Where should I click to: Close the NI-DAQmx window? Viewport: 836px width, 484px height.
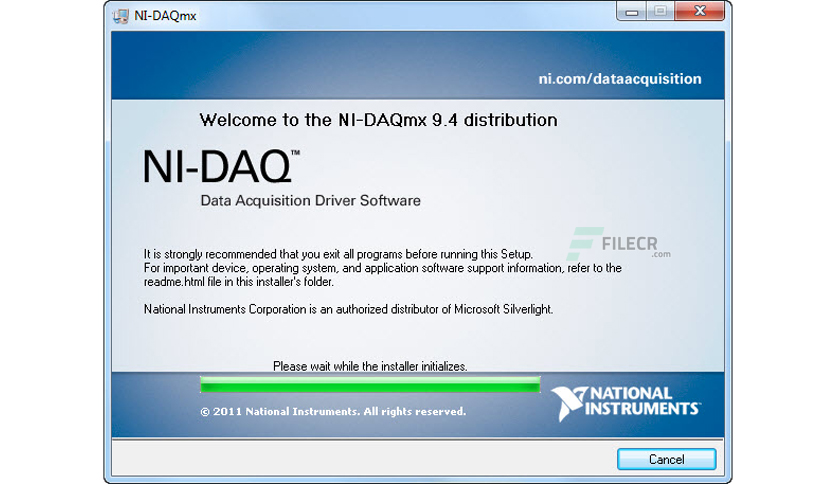tap(700, 11)
